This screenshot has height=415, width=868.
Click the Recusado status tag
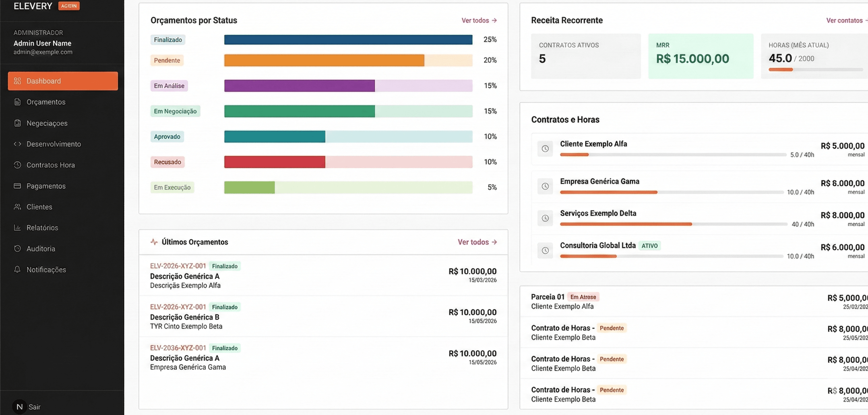[168, 162]
